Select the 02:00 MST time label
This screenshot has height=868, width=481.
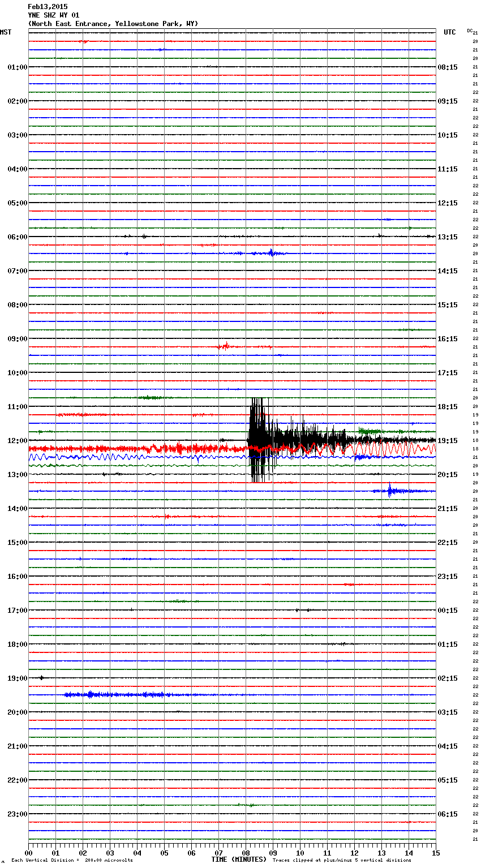pos(17,101)
